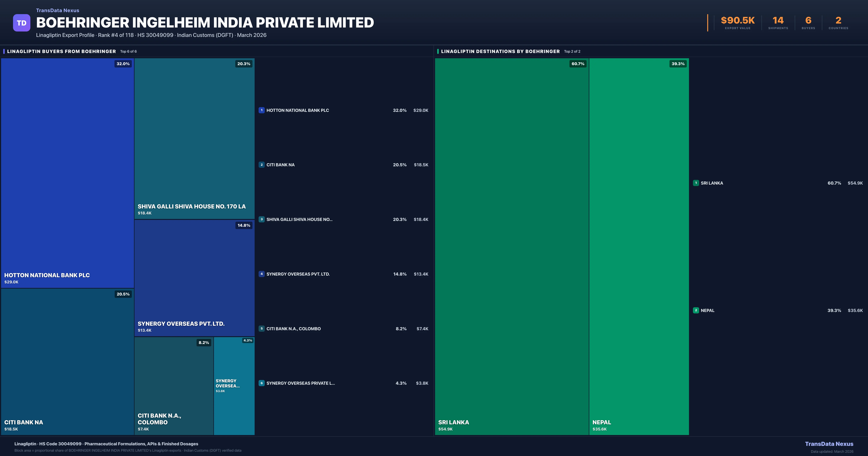
Task: Open the Linagliptin Destinations by Boehringer heading
Action: tap(500, 51)
